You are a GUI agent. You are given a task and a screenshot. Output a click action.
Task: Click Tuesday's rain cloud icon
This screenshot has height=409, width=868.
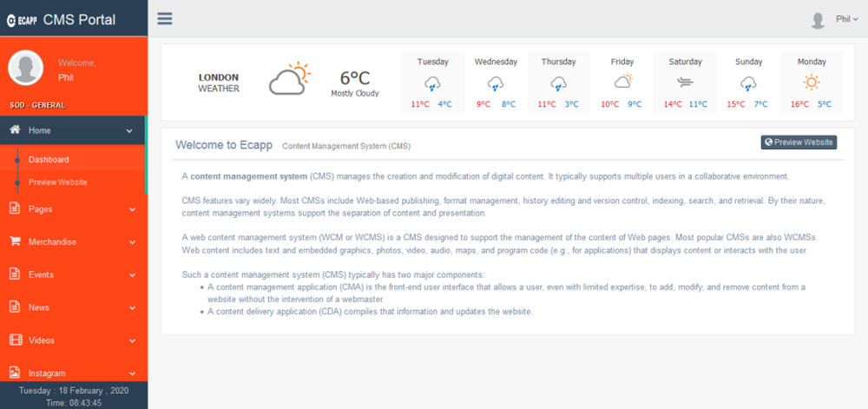coord(433,83)
